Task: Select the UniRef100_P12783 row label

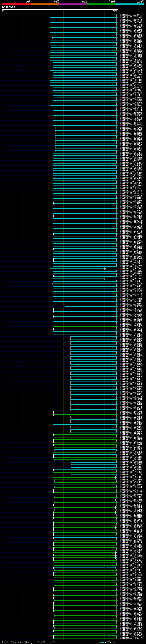Action: click(x=131, y=118)
